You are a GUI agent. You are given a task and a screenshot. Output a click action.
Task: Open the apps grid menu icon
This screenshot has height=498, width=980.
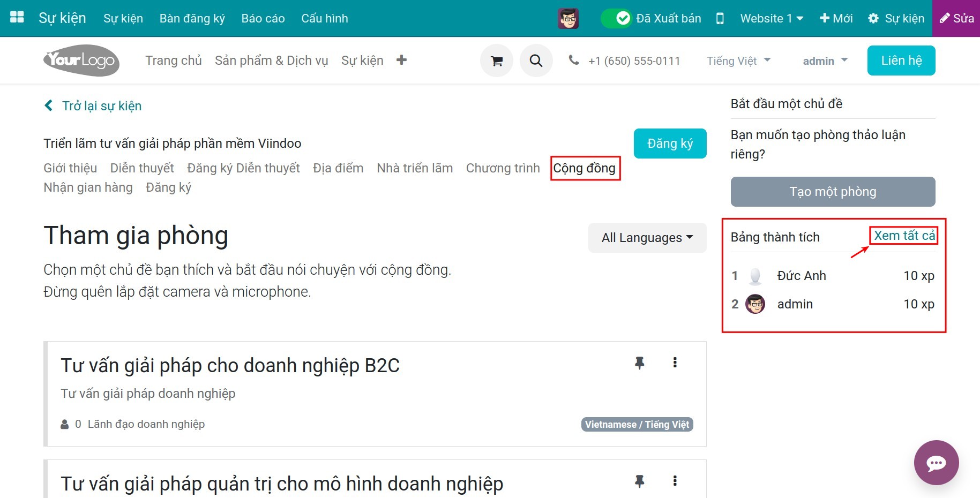click(17, 18)
